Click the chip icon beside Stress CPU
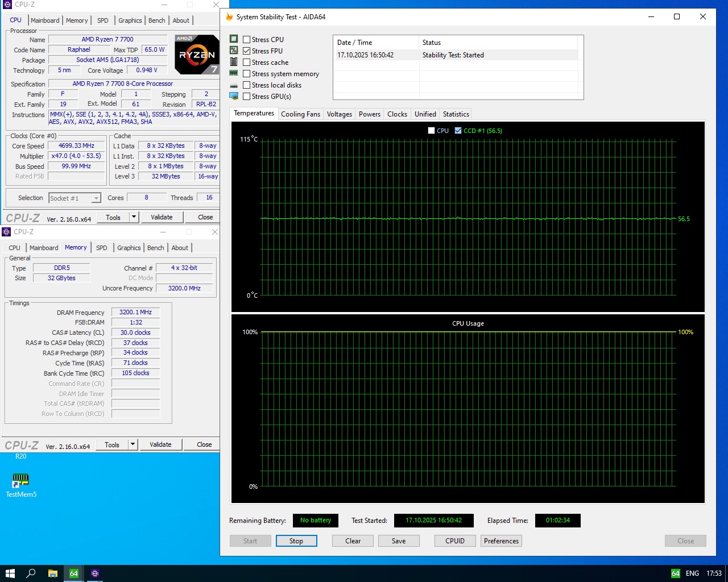Viewport: 728px width, 582px height. coord(234,39)
